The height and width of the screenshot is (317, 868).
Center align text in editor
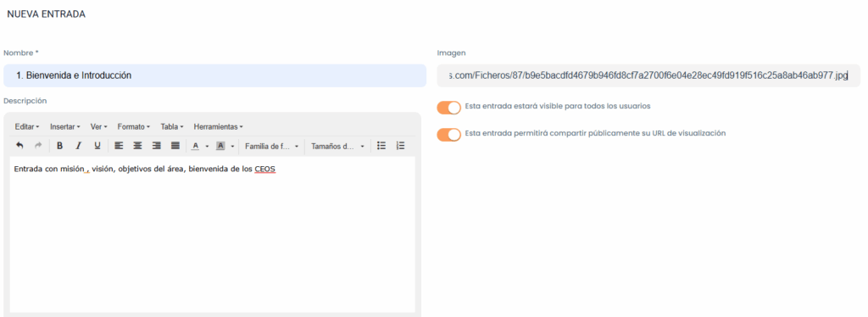coord(138,146)
